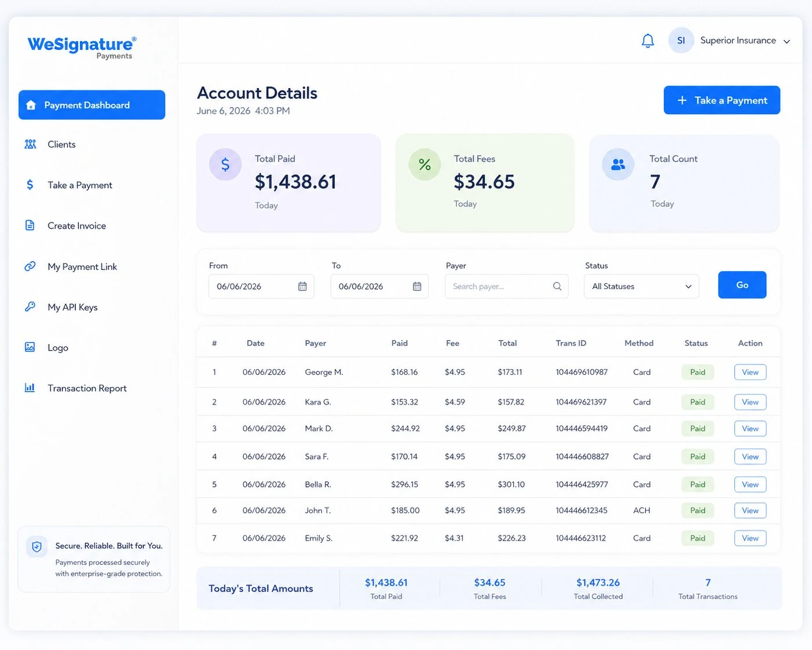This screenshot has width=812, height=650.
Task: Click the people icon on Total Count card
Action: click(618, 165)
